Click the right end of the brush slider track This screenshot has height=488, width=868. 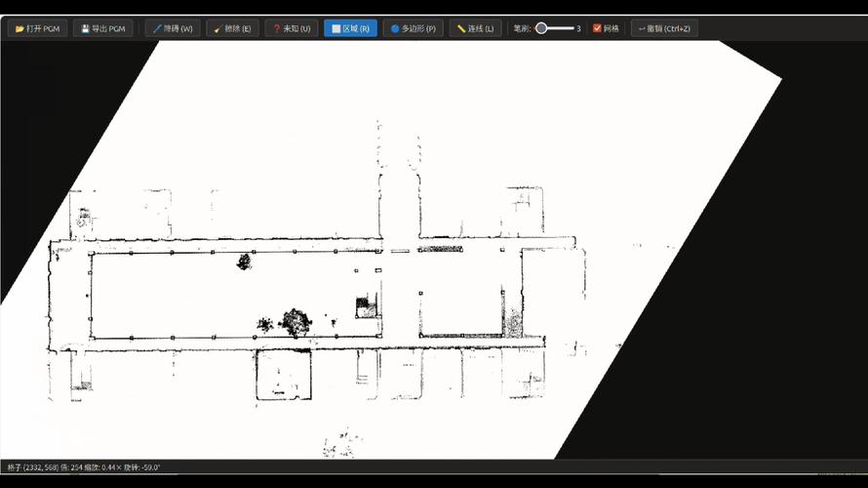coord(572,28)
